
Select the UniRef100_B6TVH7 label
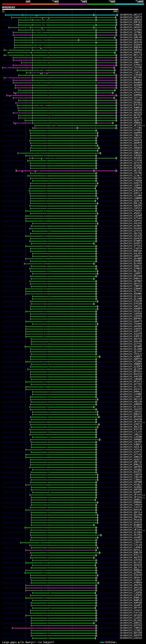pos(131,77)
